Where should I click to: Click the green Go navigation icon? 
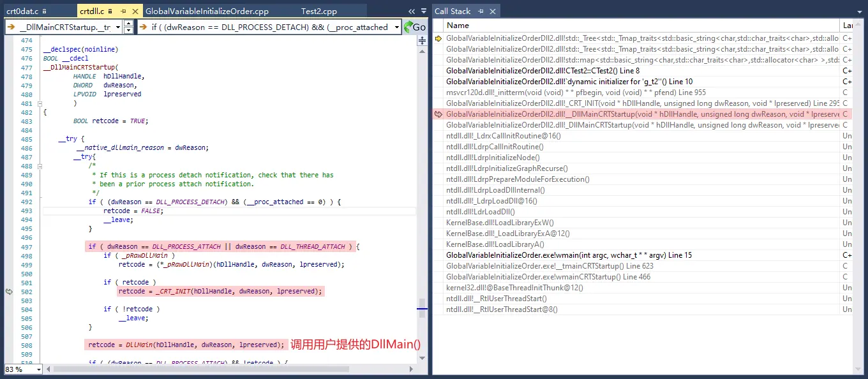pyautogui.click(x=408, y=27)
